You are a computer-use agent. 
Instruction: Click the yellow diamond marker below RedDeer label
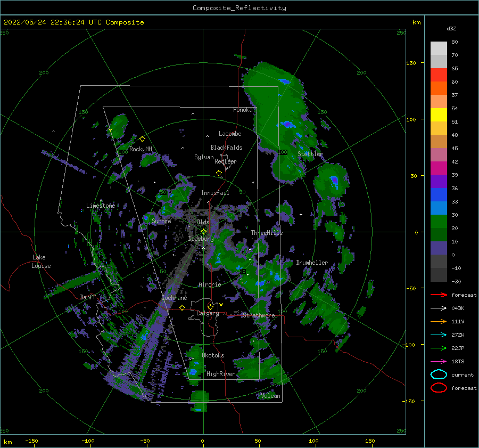[x=219, y=173]
